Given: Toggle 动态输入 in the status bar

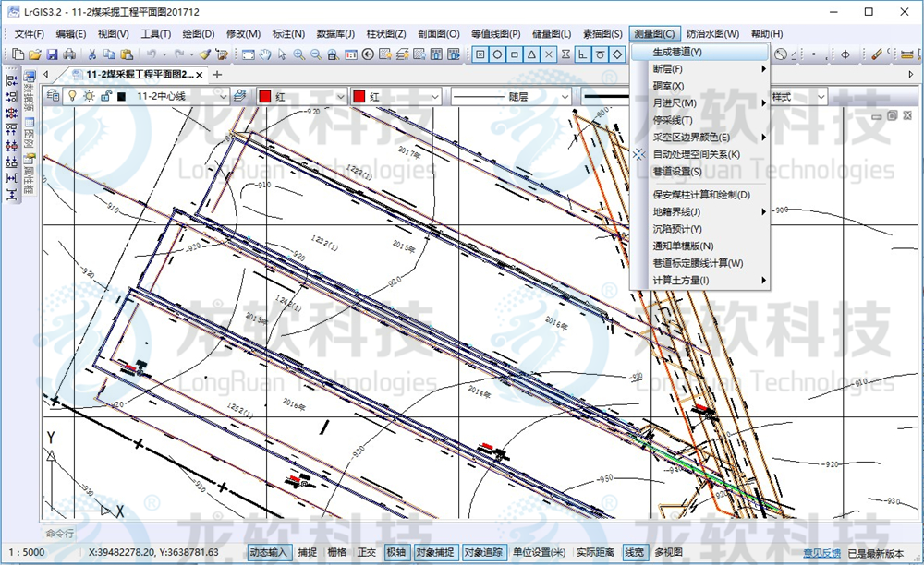Looking at the screenshot, I should tap(270, 552).
